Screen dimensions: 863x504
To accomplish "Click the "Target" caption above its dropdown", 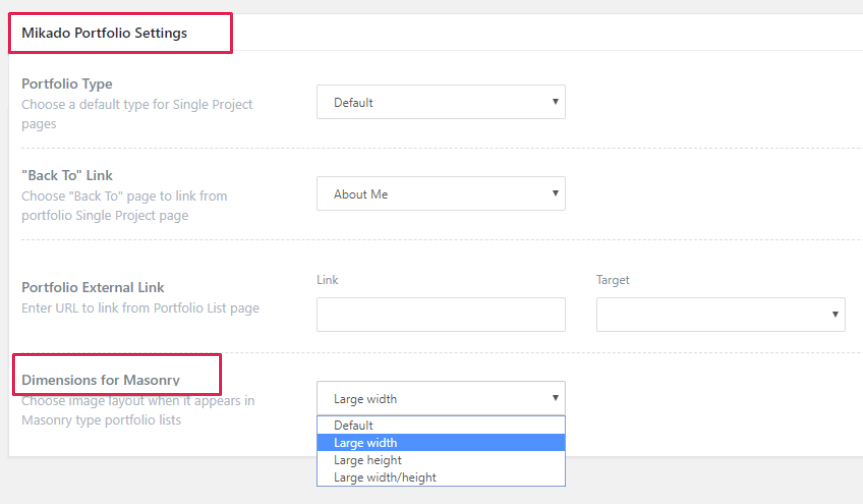I will [x=613, y=280].
